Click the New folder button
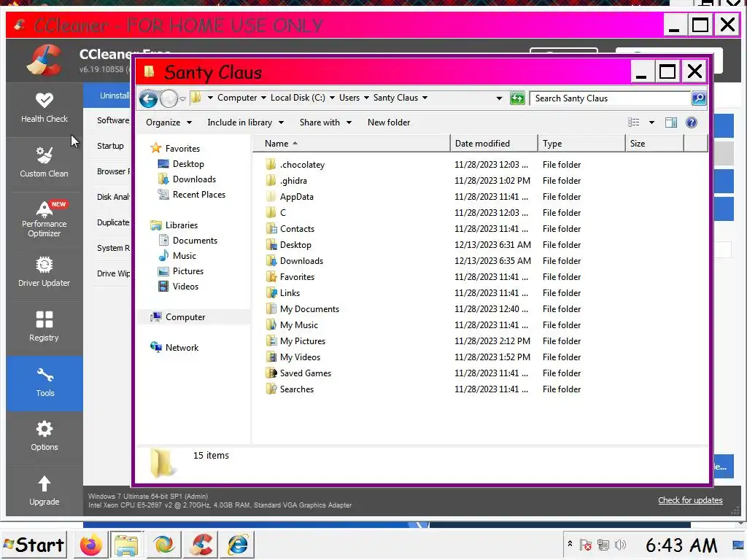The width and height of the screenshot is (747, 560). pyautogui.click(x=389, y=122)
